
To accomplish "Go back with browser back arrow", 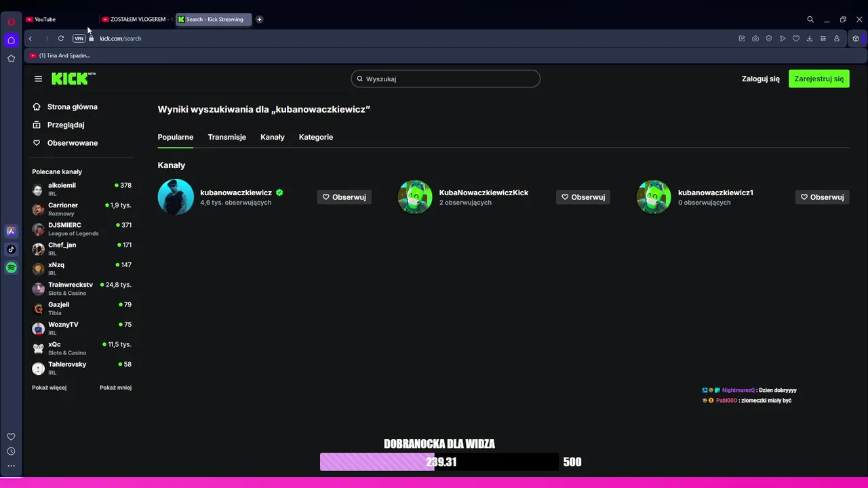I will coord(31,39).
